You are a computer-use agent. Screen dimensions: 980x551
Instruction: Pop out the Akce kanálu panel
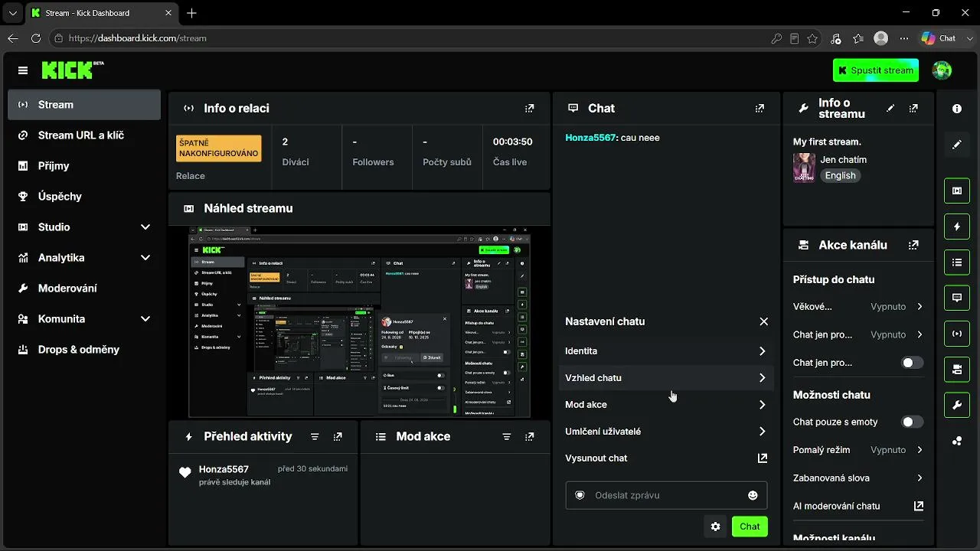(x=913, y=246)
